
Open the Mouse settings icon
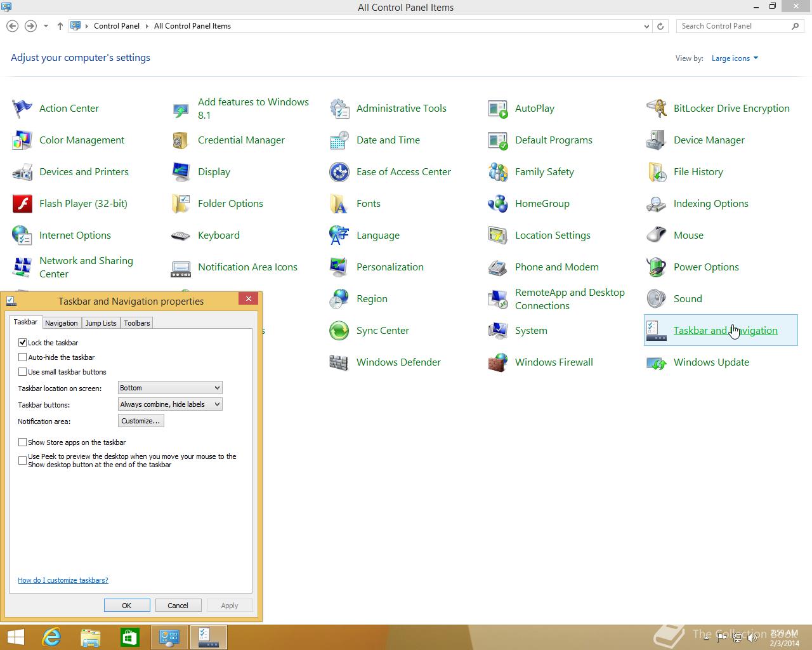point(657,235)
